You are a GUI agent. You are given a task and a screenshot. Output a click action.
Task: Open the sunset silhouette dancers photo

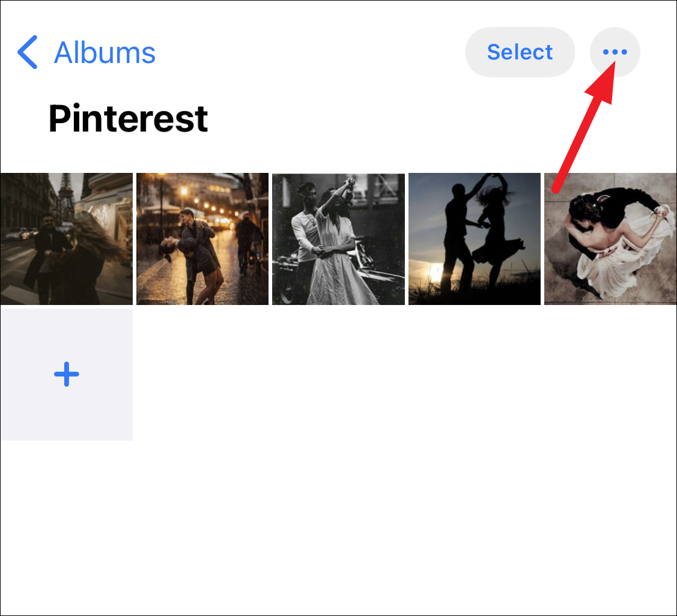(x=475, y=239)
